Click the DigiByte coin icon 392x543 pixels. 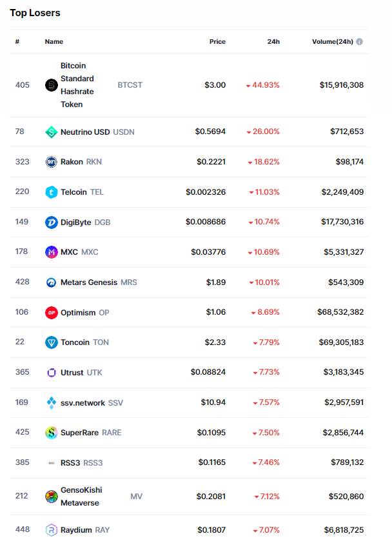tap(52, 222)
